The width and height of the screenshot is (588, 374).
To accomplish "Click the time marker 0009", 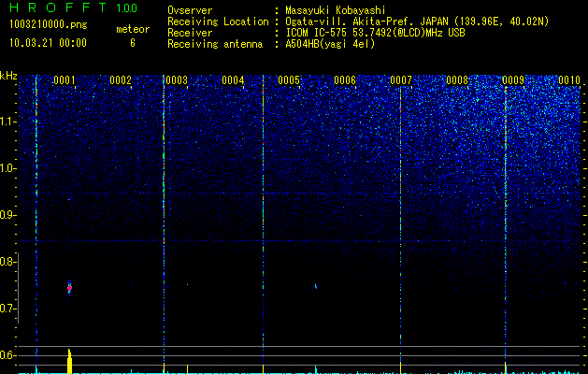I will [x=513, y=80].
